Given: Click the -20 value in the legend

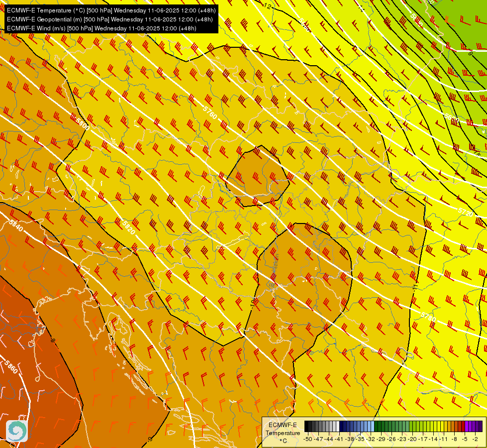Looking at the screenshot, I should [412, 439].
